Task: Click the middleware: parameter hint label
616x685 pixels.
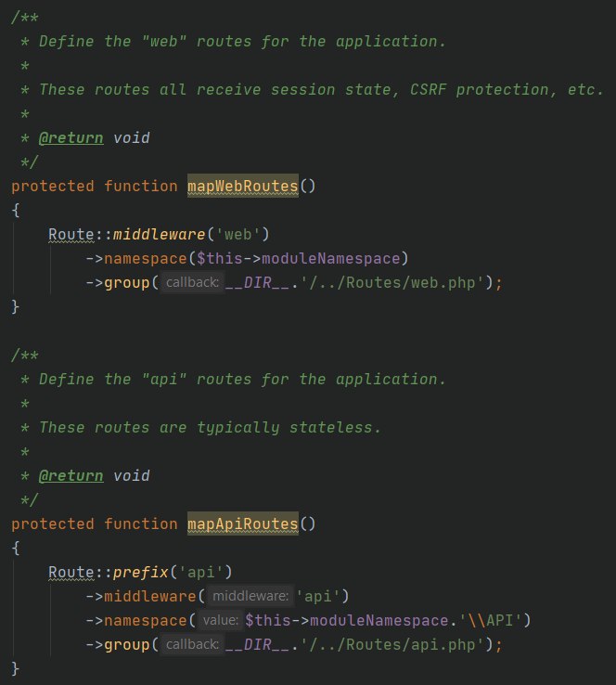Action: 250,596
